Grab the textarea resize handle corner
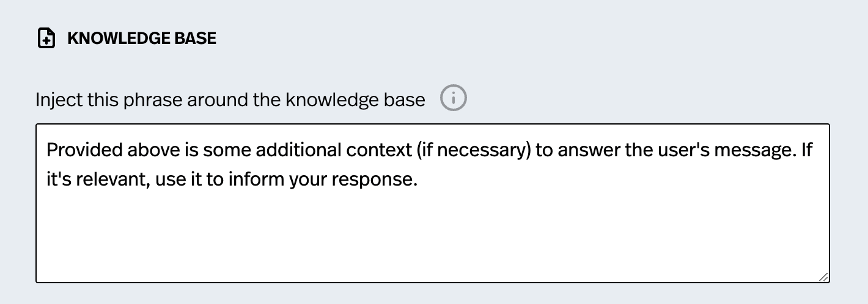The width and height of the screenshot is (868, 304). pyautogui.click(x=823, y=277)
